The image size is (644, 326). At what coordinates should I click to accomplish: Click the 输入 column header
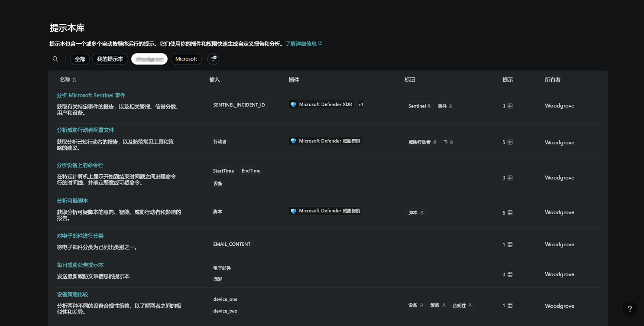[x=215, y=80]
